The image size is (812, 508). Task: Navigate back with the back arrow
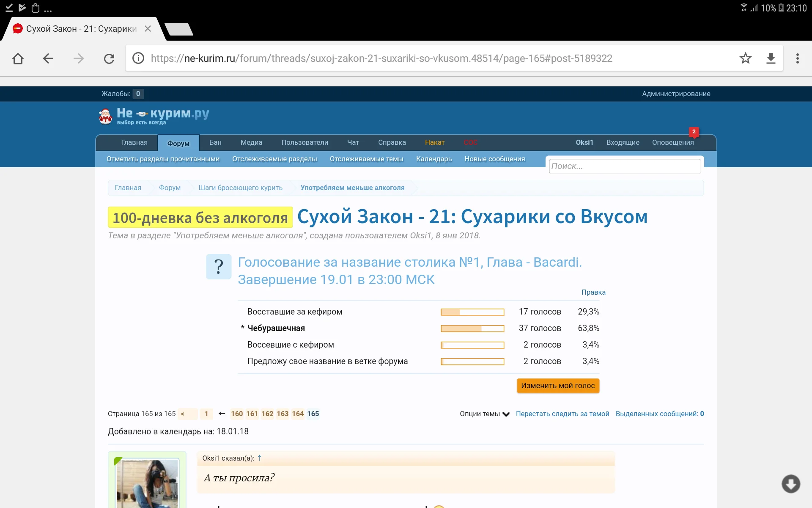click(x=48, y=58)
